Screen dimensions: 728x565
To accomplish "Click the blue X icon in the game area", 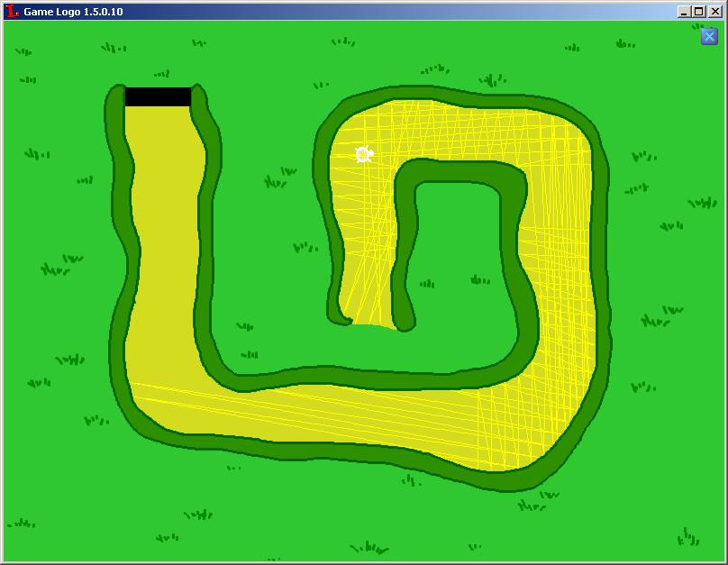I will coord(709,36).
